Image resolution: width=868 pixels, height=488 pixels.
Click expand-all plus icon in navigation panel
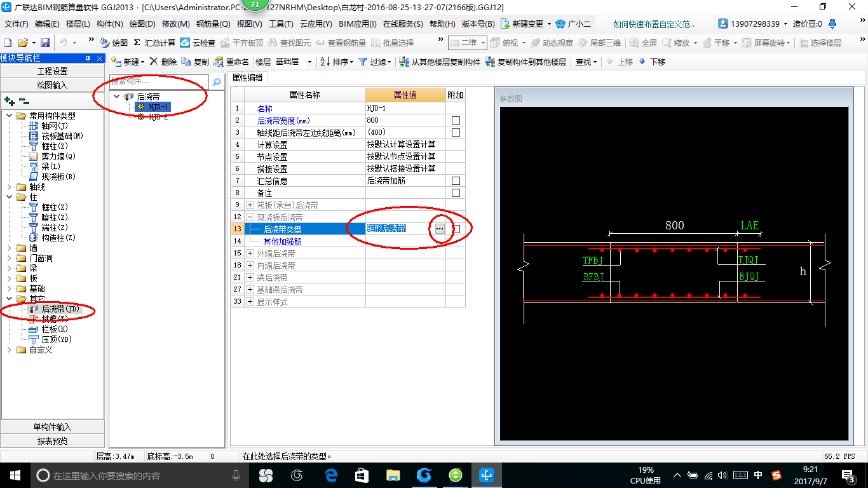pos(10,100)
